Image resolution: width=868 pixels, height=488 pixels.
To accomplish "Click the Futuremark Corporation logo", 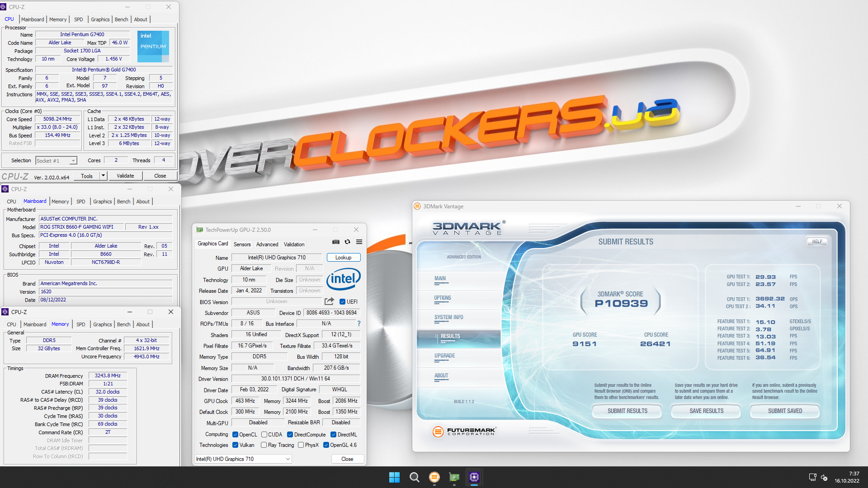I will [x=464, y=432].
